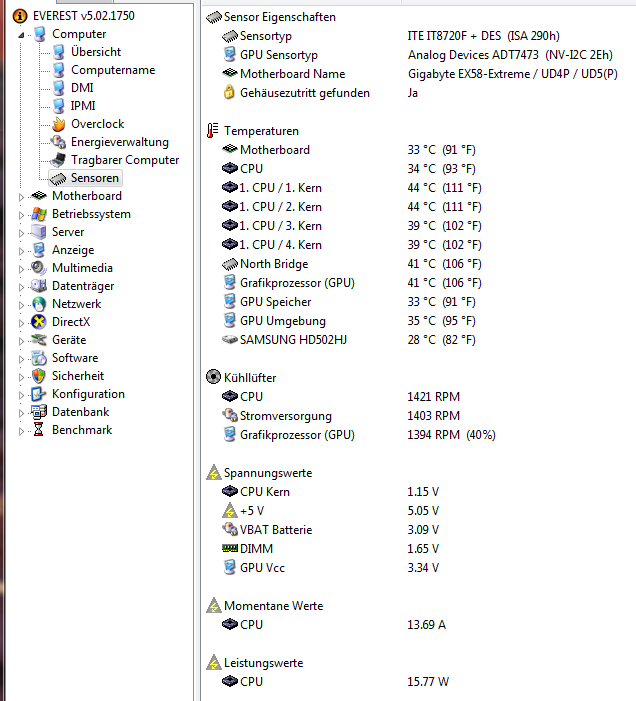Open the Übersicht page
This screenshot has height=701, width=636.
pyautogui.click(x=96, y=52)
